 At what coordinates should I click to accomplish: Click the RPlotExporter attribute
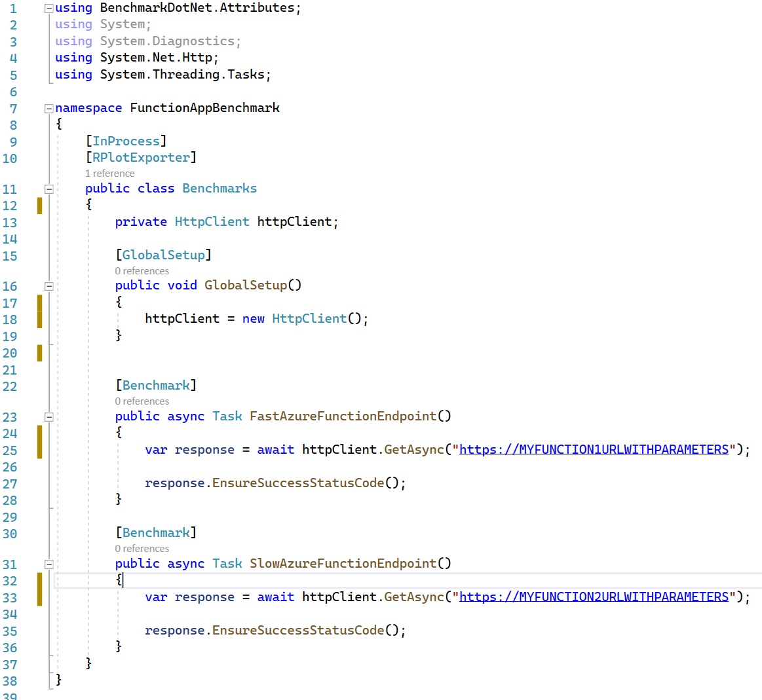[141, 158]
